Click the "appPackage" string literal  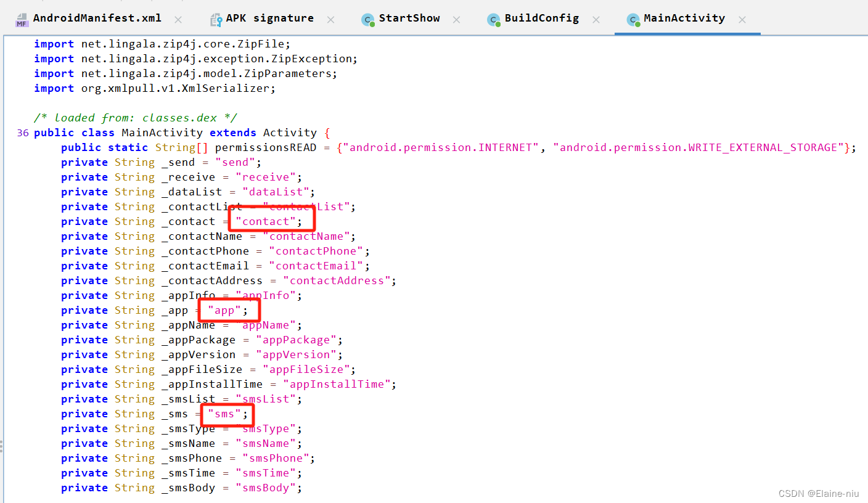[297, 340]
